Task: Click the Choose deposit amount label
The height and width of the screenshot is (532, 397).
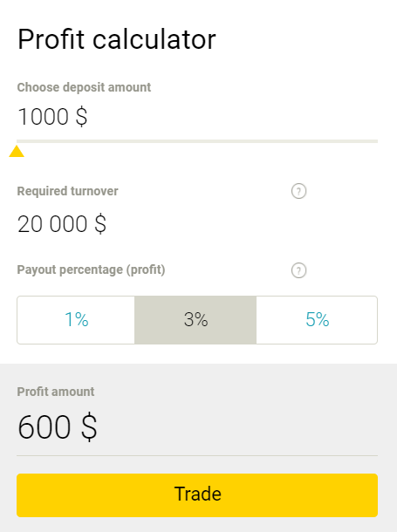Action: tap(84, 87)
